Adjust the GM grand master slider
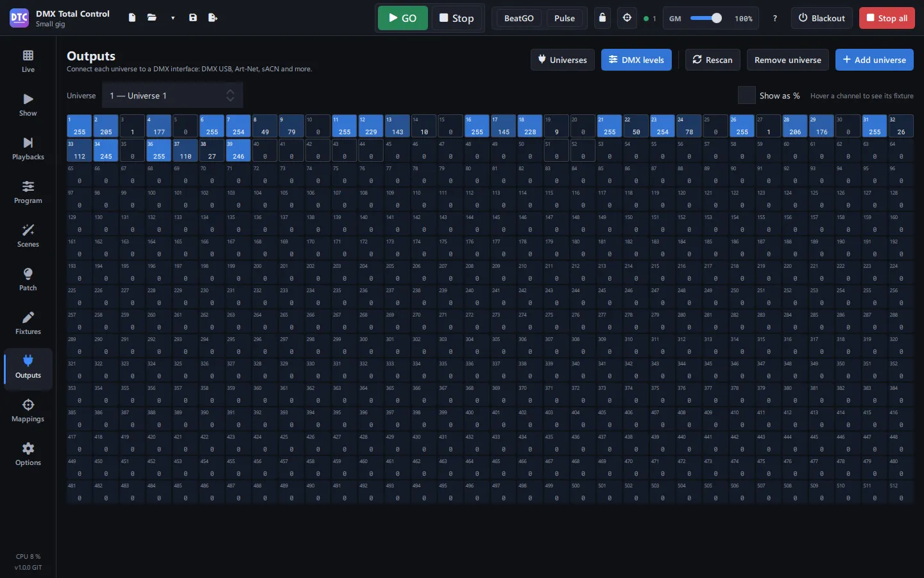The image size is (924, 578). [x=706, y=18]
